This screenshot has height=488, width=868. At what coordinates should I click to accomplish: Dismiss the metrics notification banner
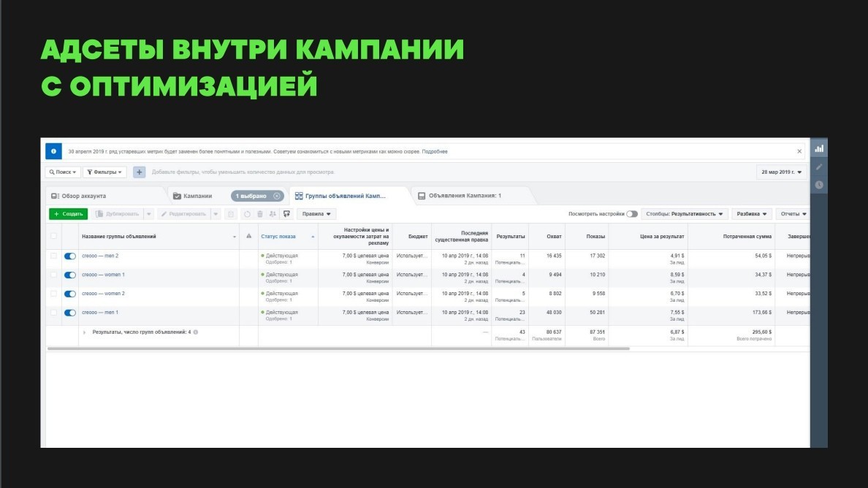[799, 151]
